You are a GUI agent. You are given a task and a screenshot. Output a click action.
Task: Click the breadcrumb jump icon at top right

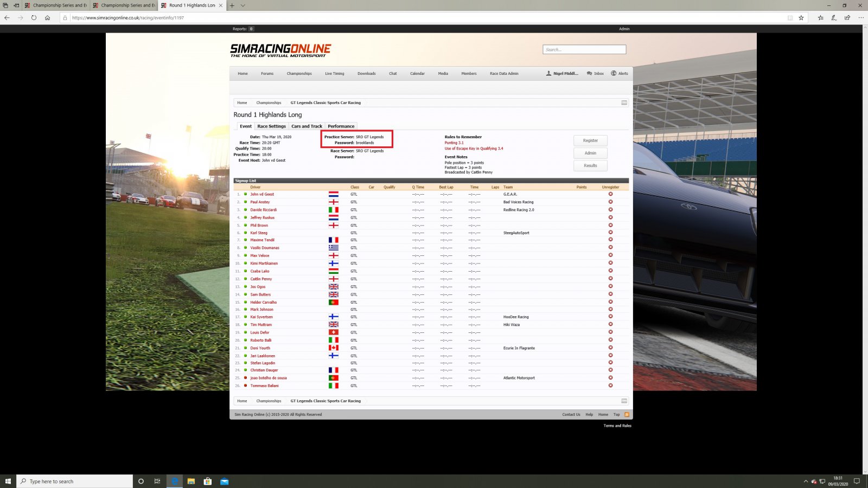click(x=624, y=102)
